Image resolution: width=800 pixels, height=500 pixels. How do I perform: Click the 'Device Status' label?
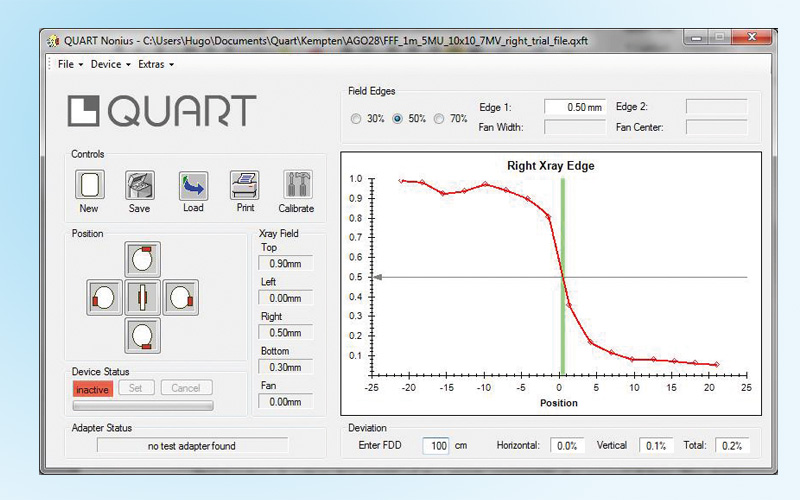pyautogui.click(x=101, y=371)
